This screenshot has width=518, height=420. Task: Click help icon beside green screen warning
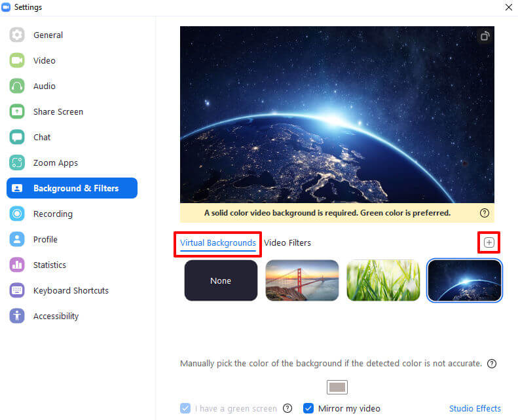[x=485, y=213]
